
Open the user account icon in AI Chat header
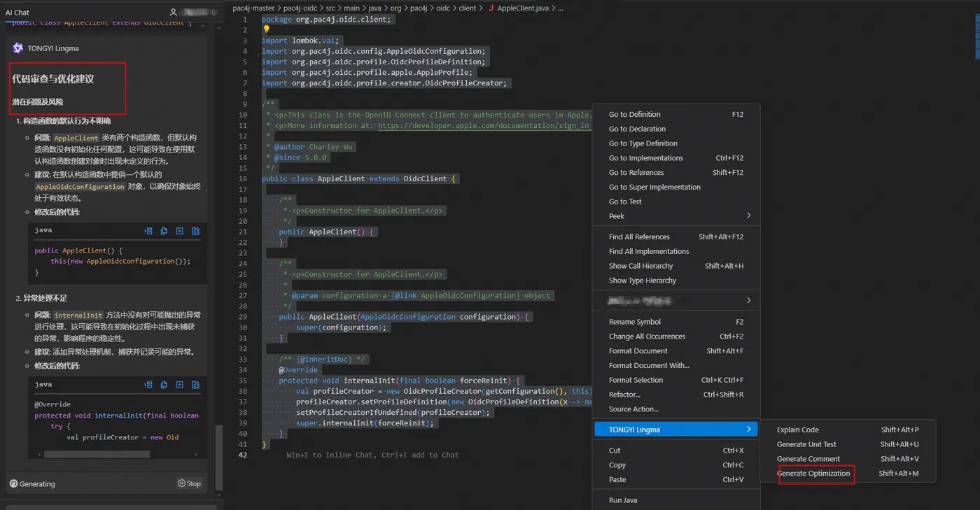coord(174,13)
